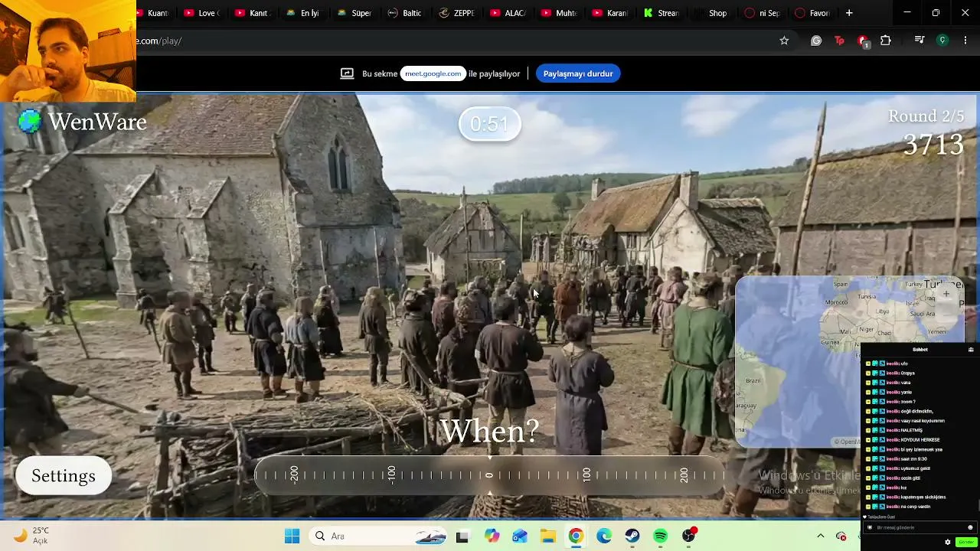Bookmark this page with the star icon
980x551 pixels.
pos(784,41)
